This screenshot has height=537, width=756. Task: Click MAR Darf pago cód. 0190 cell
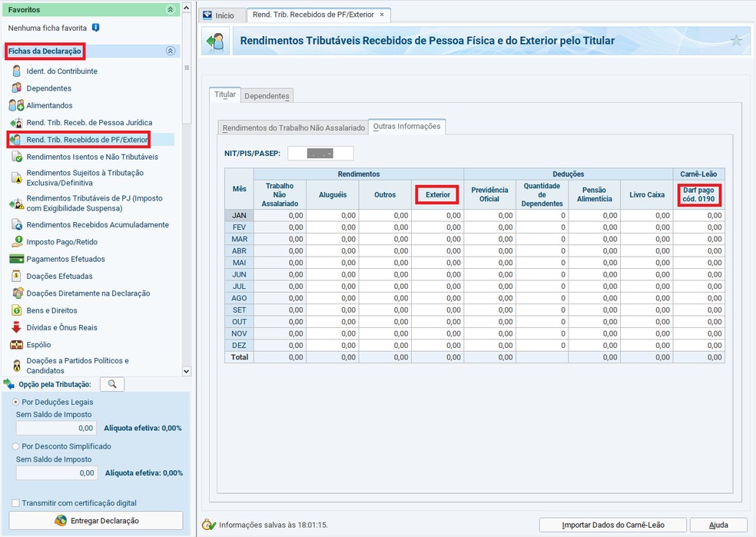click(698, 239)
